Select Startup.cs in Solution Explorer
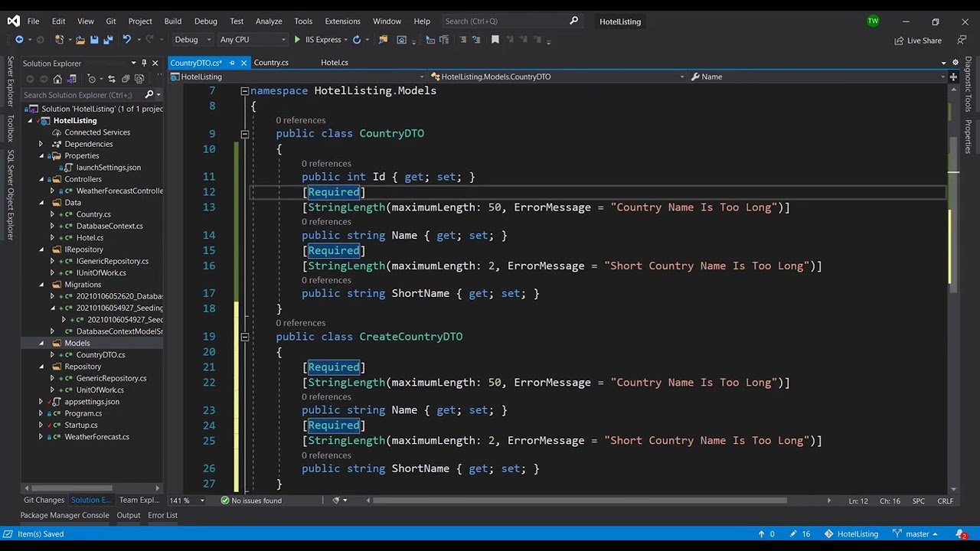This screenshot has width=980, height=551. pyautogui.click(x=80, y=425)
